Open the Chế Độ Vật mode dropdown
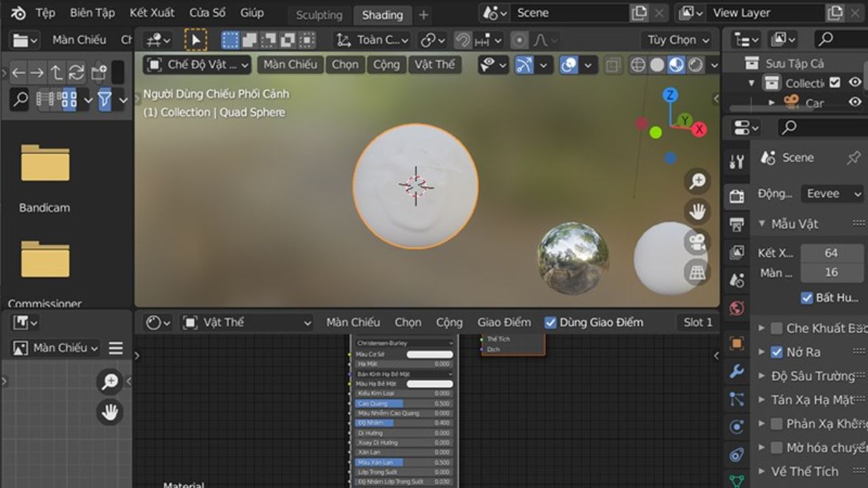The width and height of the screenshot is (868, 488). (x=195, y=64)
